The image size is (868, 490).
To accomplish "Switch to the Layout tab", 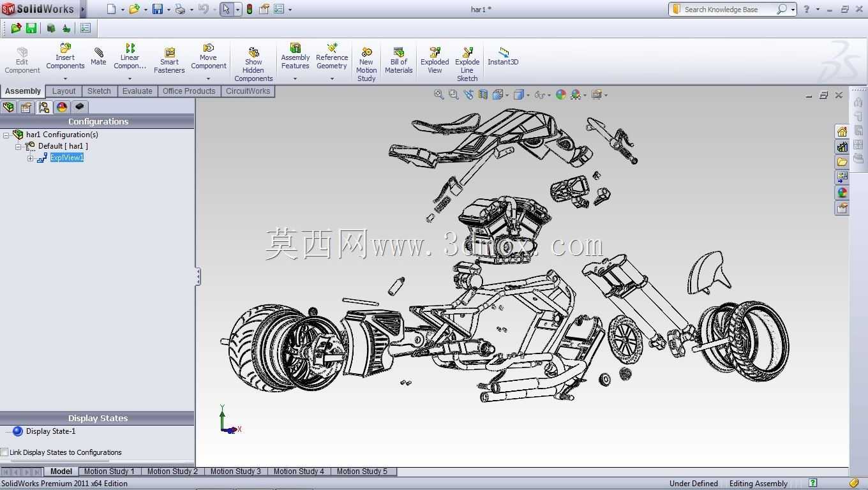I will pos(64,91).
